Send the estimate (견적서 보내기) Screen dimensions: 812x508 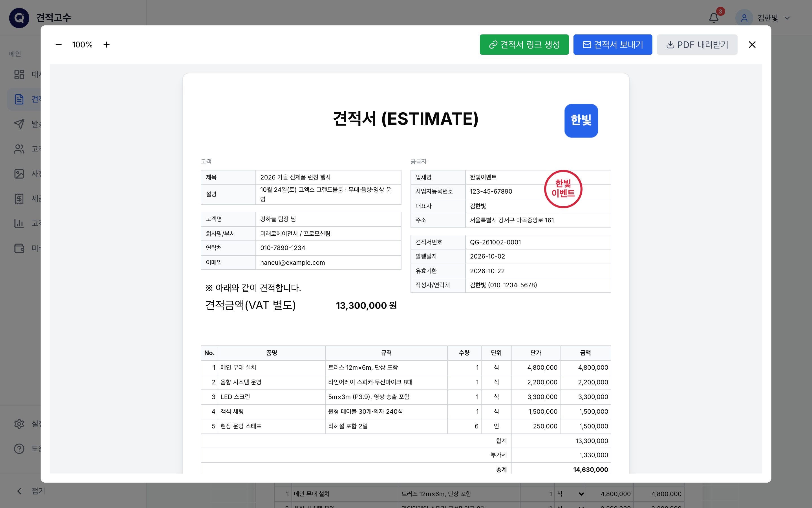[x=613, y=45]
